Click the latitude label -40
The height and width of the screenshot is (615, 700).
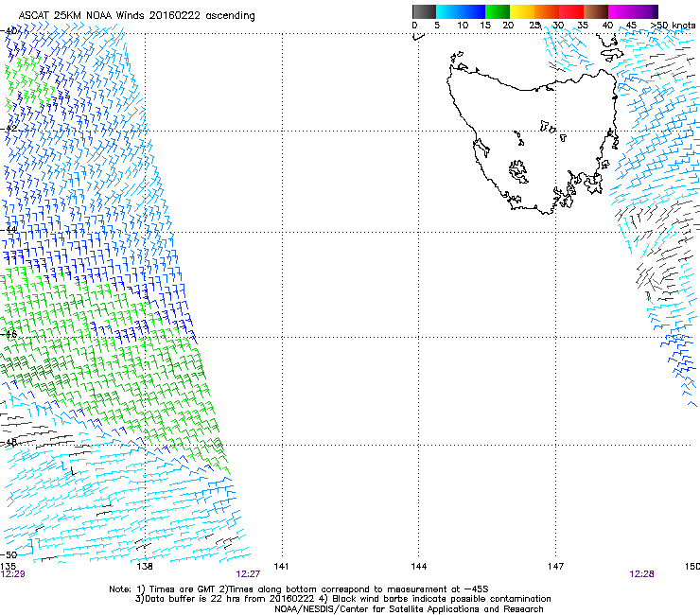point(9,31)
